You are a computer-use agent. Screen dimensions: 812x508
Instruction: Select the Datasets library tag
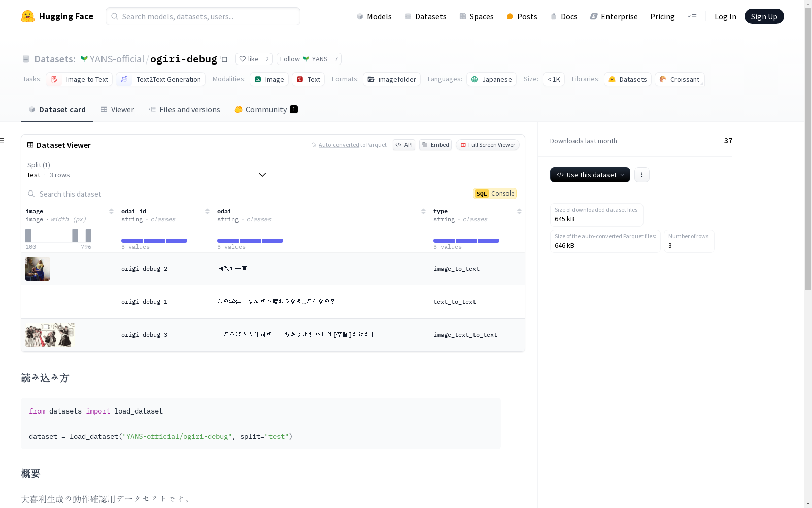coord(628,79)
